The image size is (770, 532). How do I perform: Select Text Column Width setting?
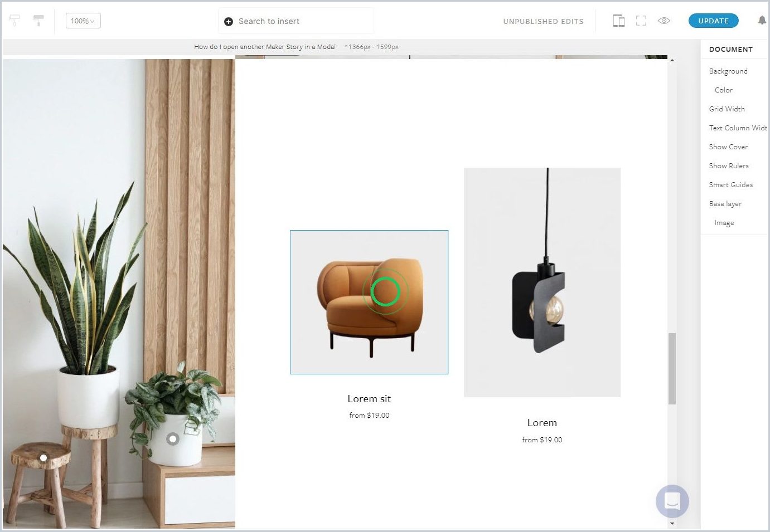coord(738,128)
